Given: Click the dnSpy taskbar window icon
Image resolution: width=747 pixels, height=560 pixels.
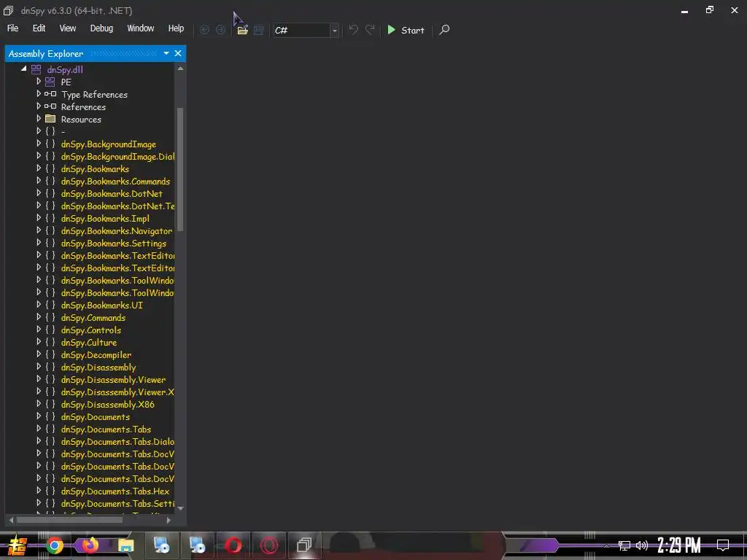Looking at the screenshot, I should (304, 545).
